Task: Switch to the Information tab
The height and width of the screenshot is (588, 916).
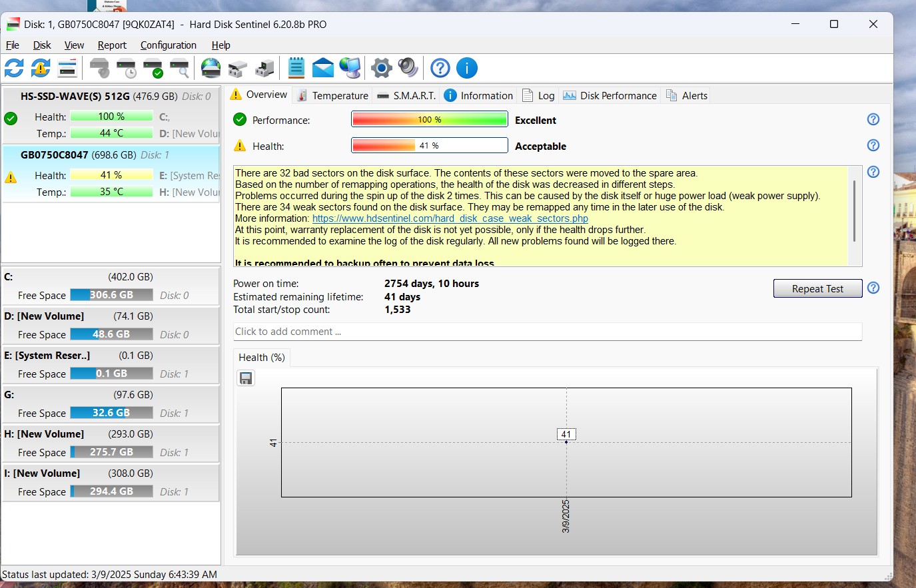Action: coord(478,95)
